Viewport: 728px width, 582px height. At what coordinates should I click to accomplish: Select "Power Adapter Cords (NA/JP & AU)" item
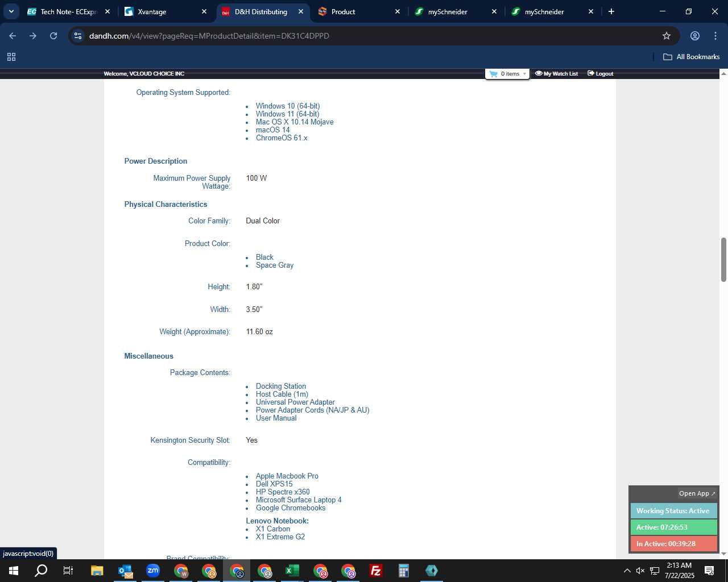(x=312, y=410)
